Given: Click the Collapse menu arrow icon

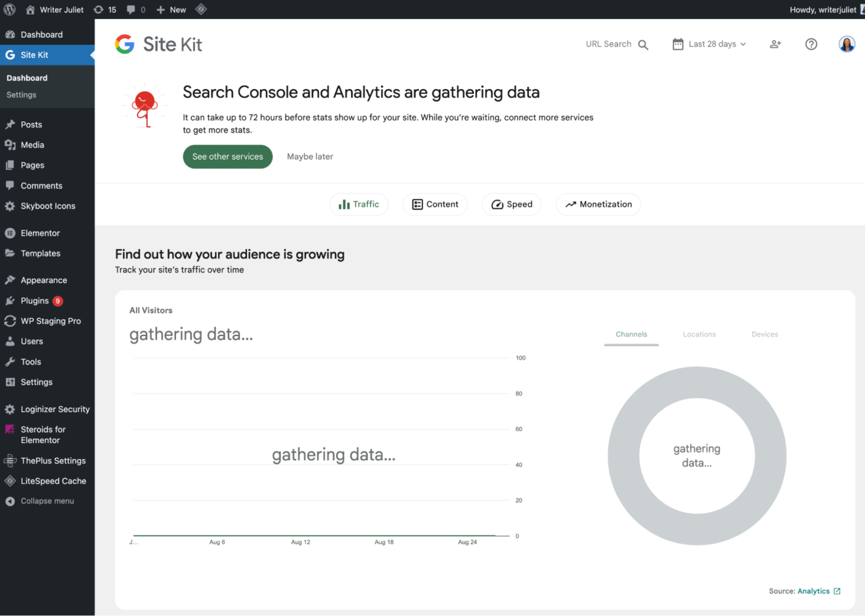Looking at the screenshot, I should click(x=10, y=501).
